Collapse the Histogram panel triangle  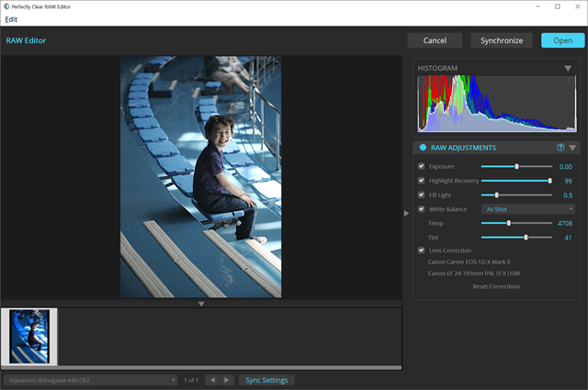coord(568,69)
